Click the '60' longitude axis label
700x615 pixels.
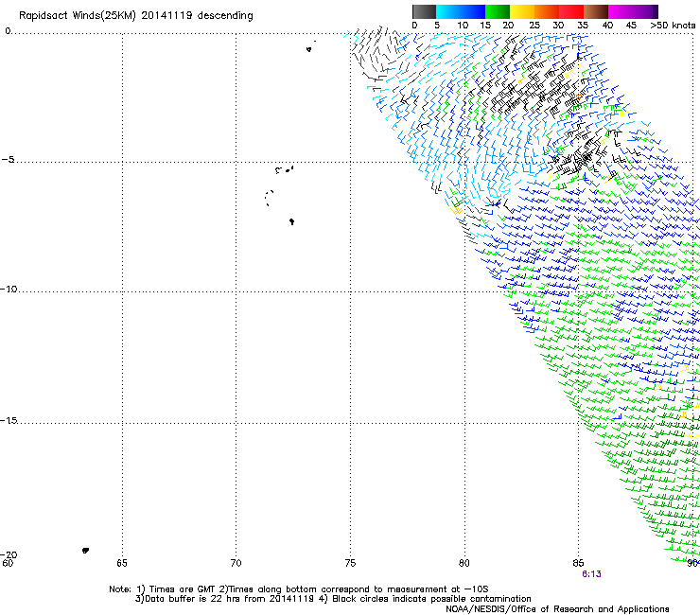tap(8, 563)
